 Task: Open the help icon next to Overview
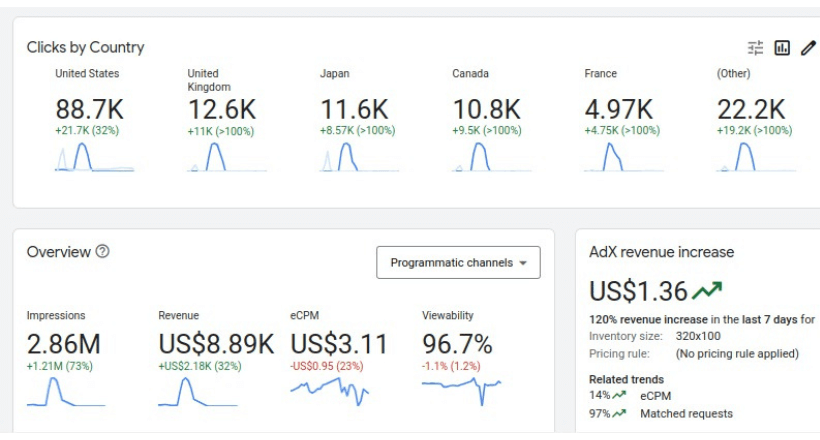tap(102, 252)
